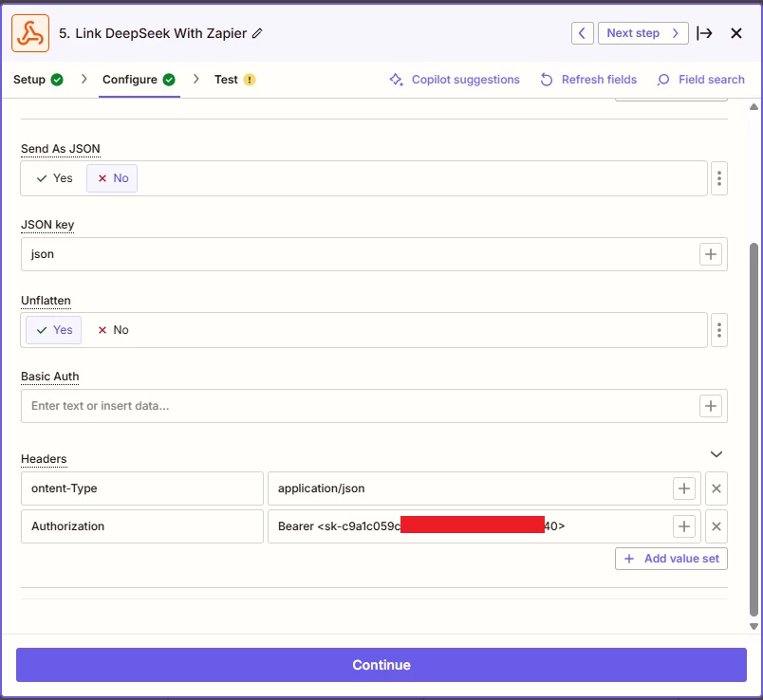Click Add value set button
The height and width of the screenshot is (700, 763).
pos(671,559)
